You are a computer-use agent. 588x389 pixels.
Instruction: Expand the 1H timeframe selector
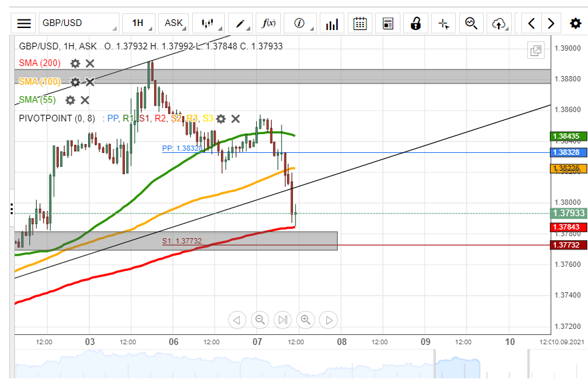(141, 23)
